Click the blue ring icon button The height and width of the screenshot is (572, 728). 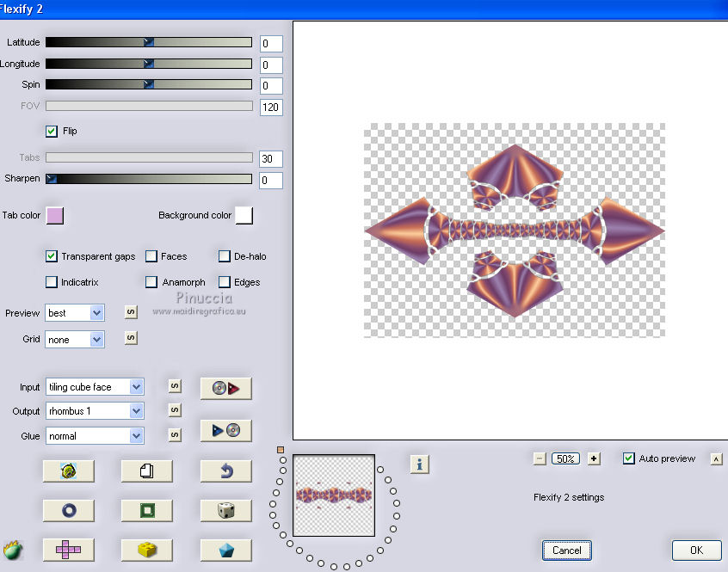[69, 511]
